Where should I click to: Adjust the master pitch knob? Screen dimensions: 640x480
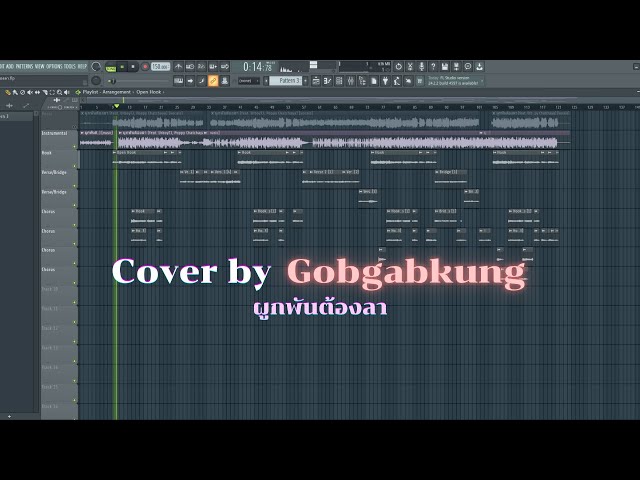click(96, 80)
